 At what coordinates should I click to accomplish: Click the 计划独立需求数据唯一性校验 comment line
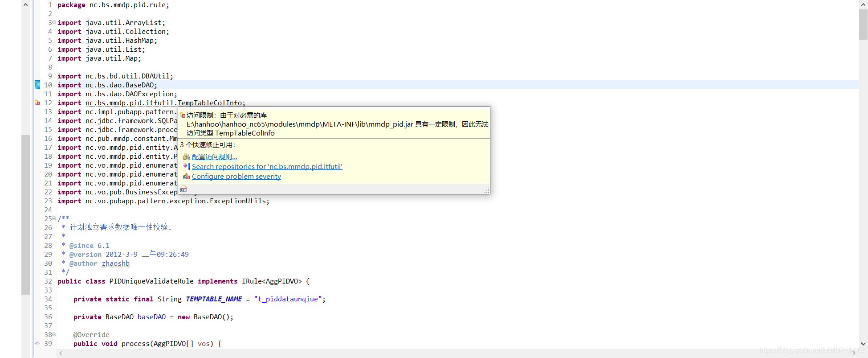120,227
